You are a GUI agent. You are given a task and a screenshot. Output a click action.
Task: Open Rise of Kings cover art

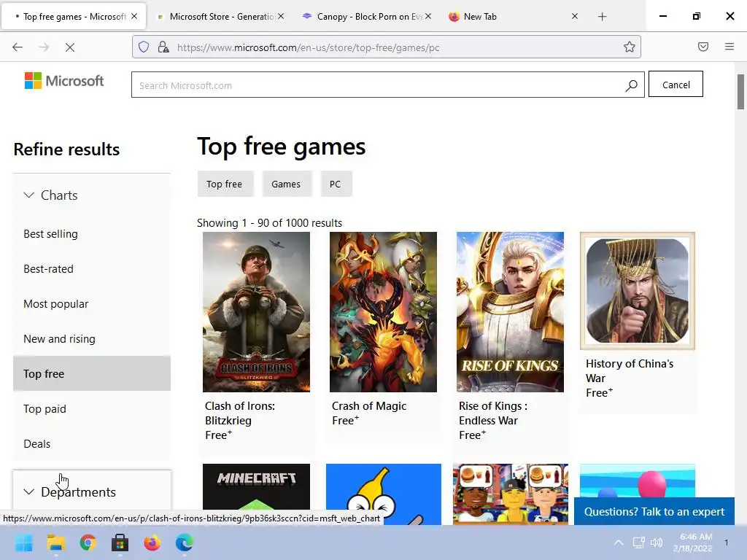[x=510, y=312]
